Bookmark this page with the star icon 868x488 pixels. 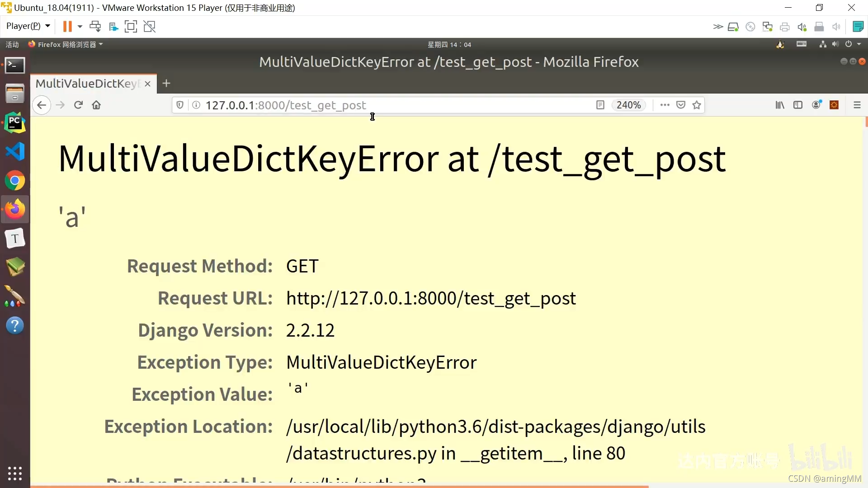697,105
